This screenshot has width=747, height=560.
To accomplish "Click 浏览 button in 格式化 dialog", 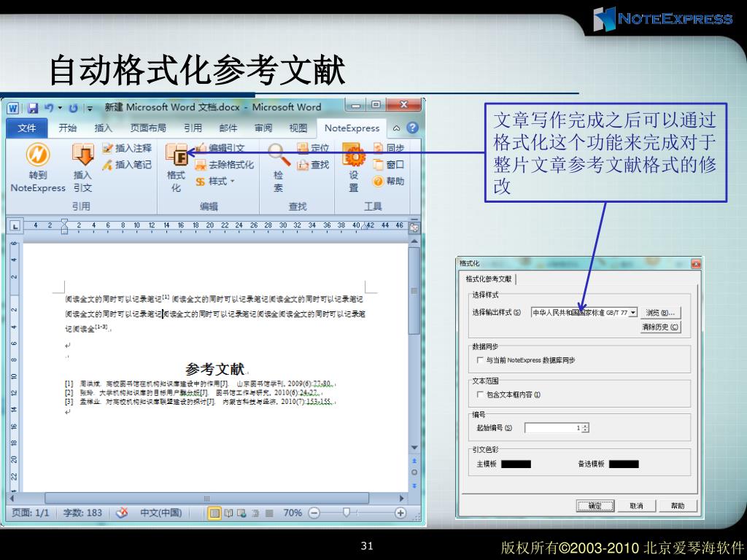I will point(661,312).
